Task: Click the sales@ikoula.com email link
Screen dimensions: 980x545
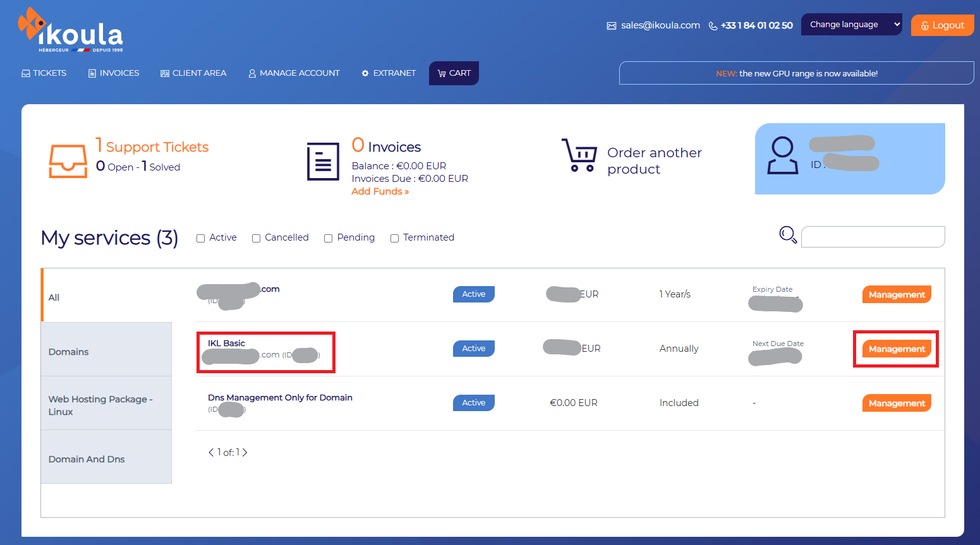Action: click(x=660, y=25)
